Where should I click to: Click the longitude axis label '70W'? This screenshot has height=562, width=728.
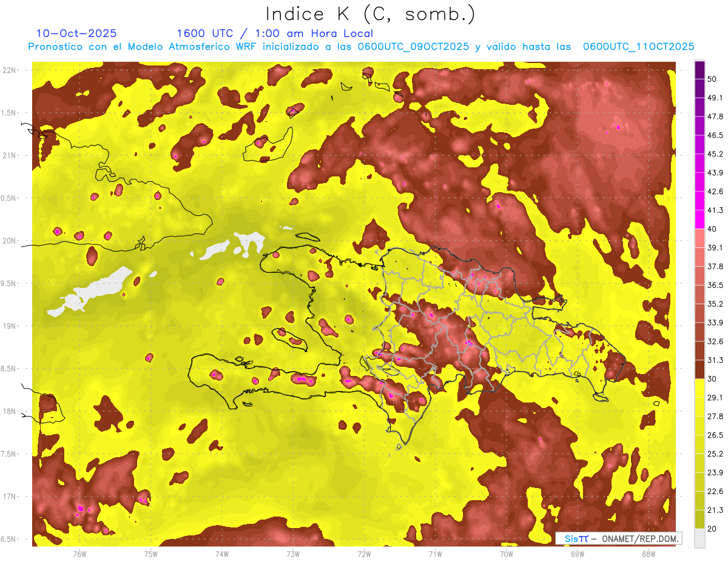point(507,554)
